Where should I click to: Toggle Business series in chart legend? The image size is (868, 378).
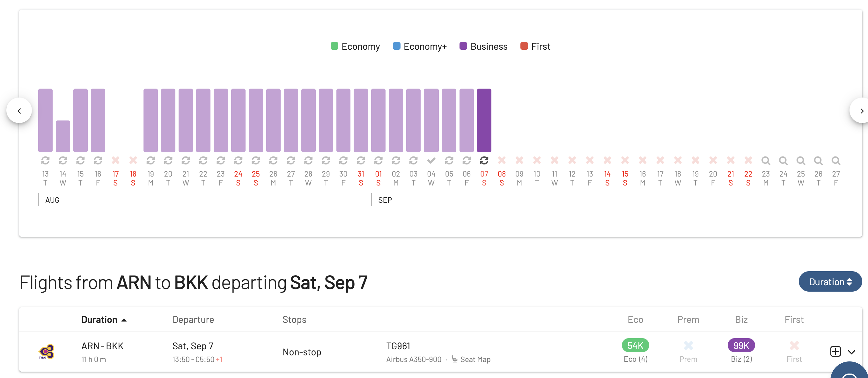(483, 47)
